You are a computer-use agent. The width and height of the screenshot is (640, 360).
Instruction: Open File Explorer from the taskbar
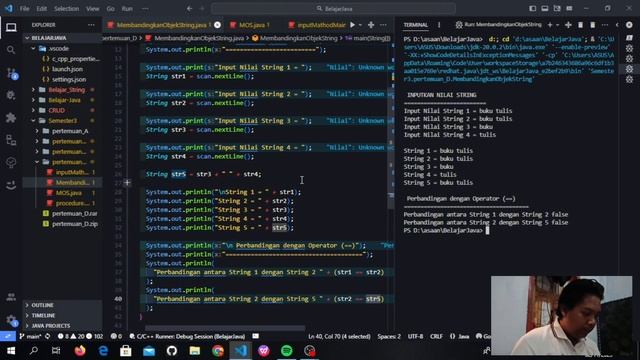point(195,351)
